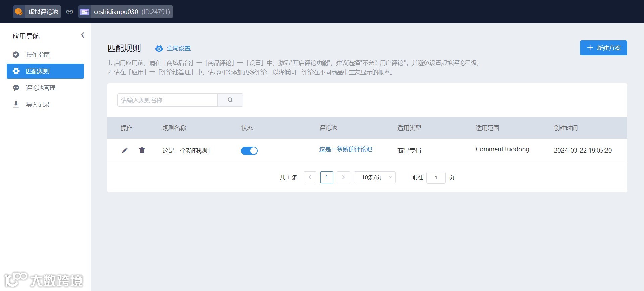Click the 共 1 条 total count text
Image resolution: width=644 pixels, height=291 pixels.
point(289,177)
